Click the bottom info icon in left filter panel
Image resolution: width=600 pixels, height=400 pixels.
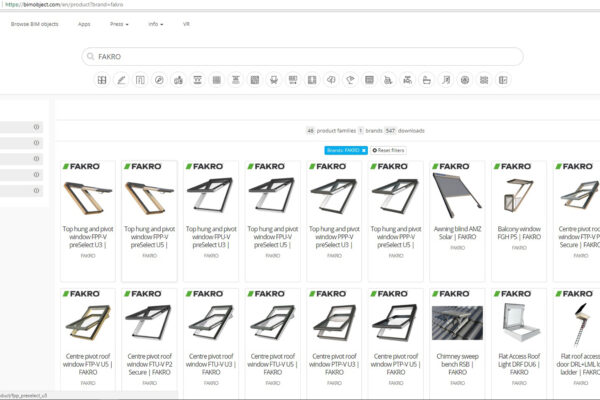36,190
